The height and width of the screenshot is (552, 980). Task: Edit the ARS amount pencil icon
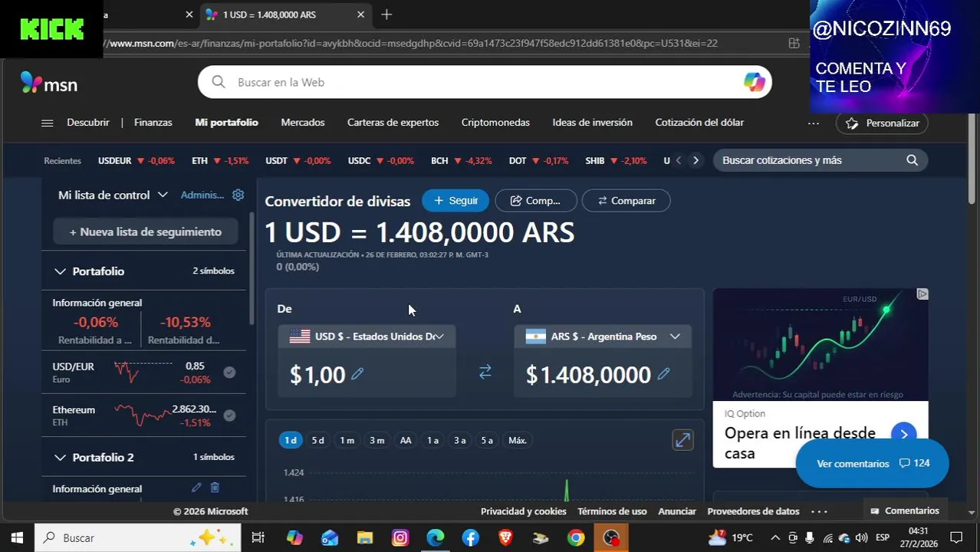[x=663, y=374]
